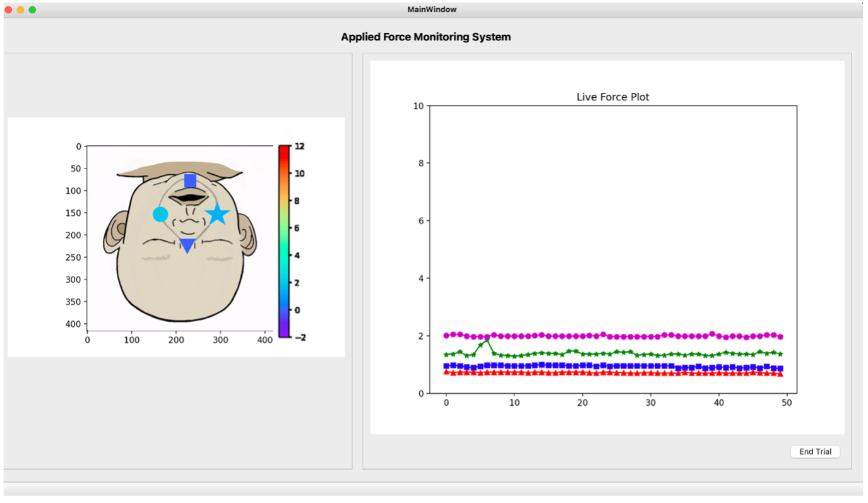Image resolution: width=868 pixels, height=503 pixels.
Task: Click the 'Applied Force Monitoring System' heading
Action: coord(426,37)
